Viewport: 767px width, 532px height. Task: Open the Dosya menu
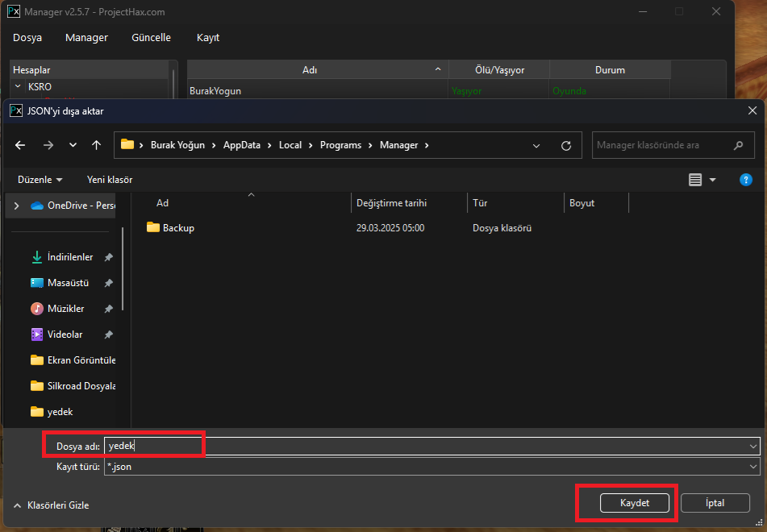pos(27,38)
